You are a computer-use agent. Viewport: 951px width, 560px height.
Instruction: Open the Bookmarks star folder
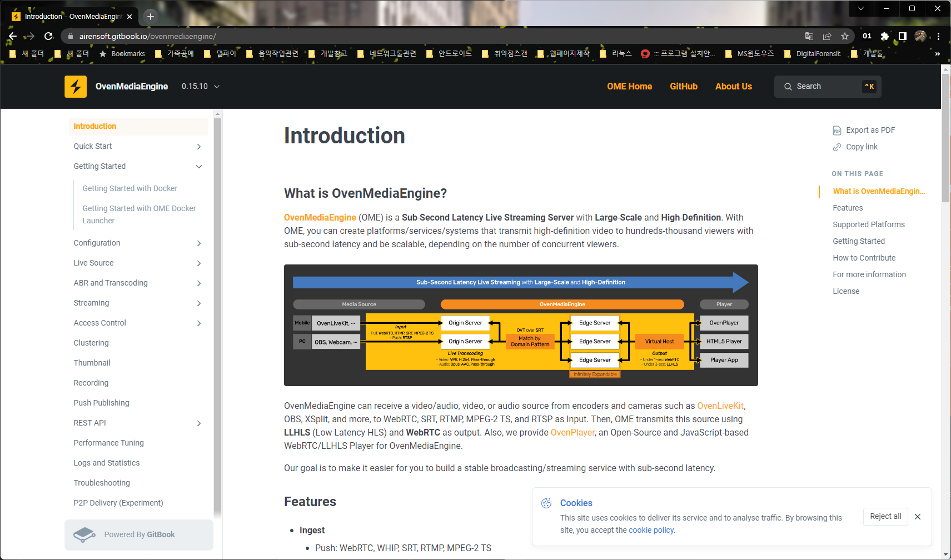point(122,54)
